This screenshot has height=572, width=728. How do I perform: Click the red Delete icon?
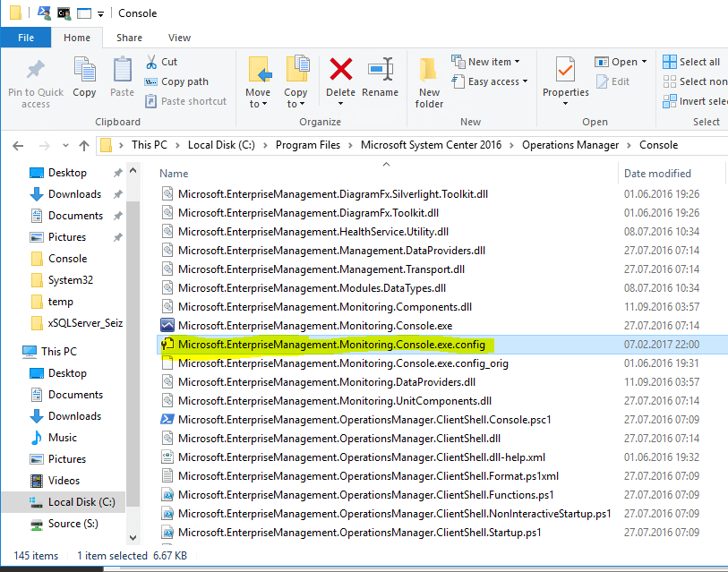pos(341,69)
